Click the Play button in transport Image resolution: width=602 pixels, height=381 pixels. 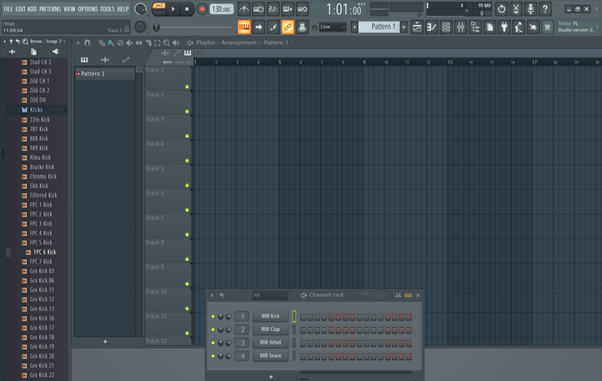pos(173,9)
